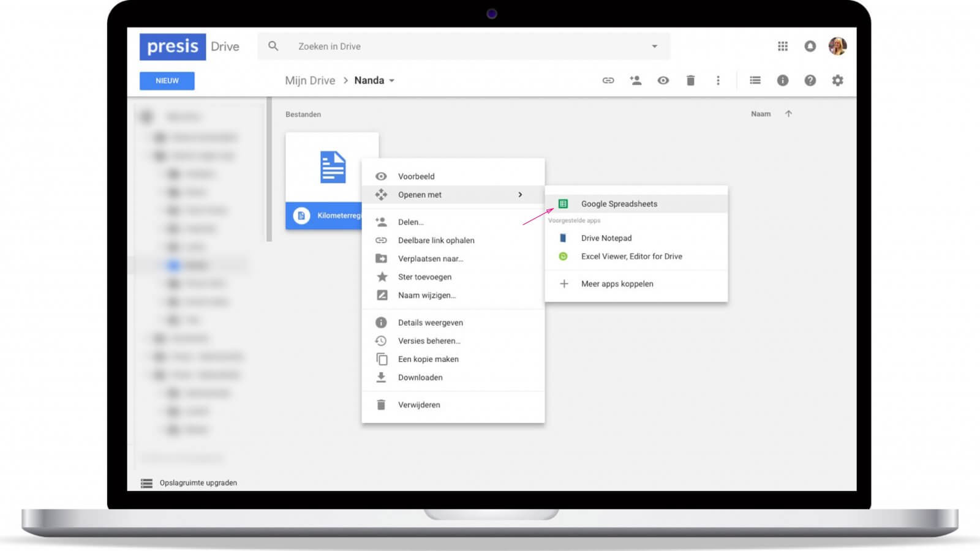Viewport: 980px width, 551px height.
Task: Open with Google Spreadsheets
Action: point(636,204)
